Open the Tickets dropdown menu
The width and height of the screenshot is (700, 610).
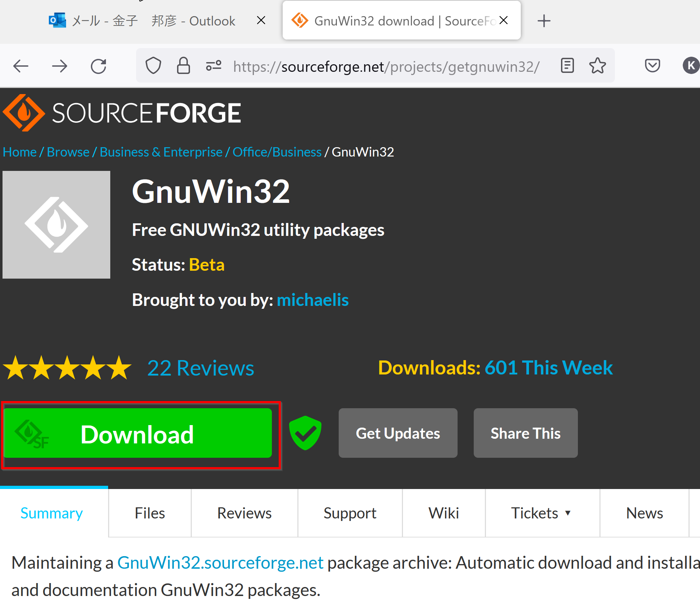tap(542, 513)
